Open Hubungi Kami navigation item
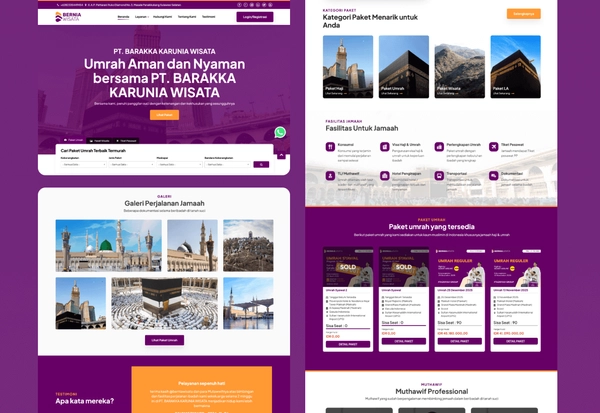The height and width of the screenshot is (413, 600). coord(163,17)
